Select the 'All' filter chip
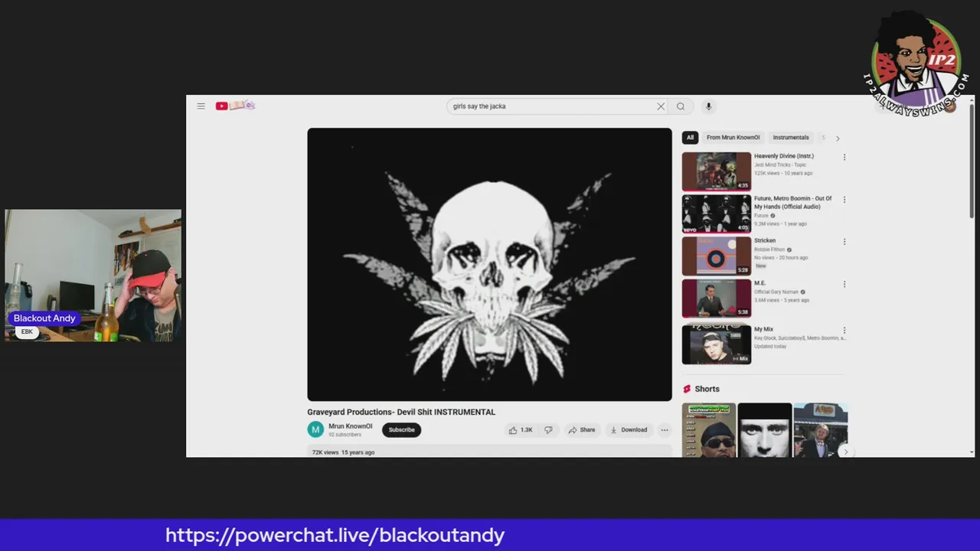Screen dimensions: 980x551 coord(690,138)
